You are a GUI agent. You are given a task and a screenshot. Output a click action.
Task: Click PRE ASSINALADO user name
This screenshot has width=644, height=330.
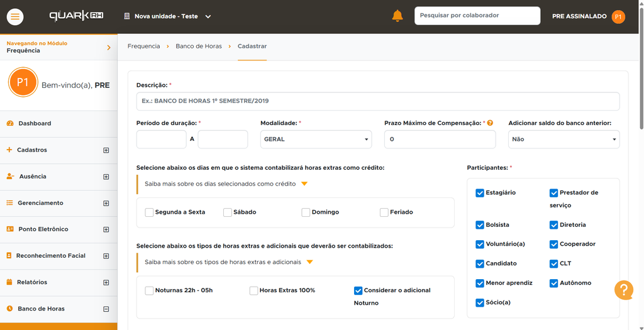click(x=579, y=16)
